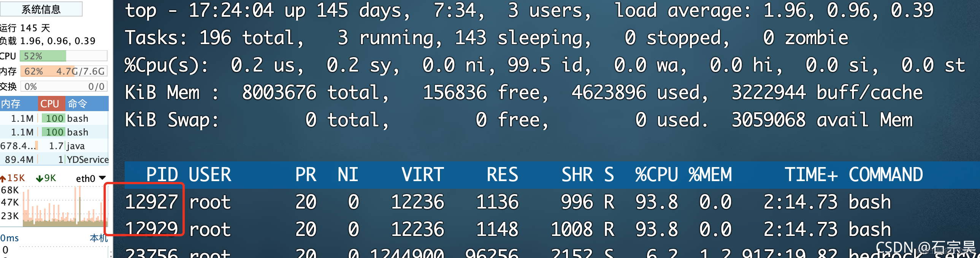
Task: Click the %MEM column header in terminal
Action: pyautogui.click(x=710, y=175)
